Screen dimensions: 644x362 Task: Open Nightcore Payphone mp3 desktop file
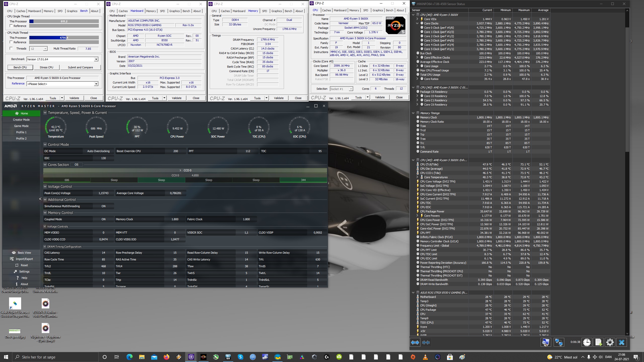tap(46, 332)
